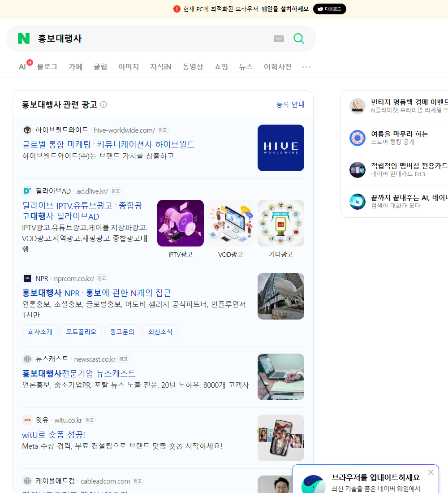Switch to the 이미지 tab
The width and height of the screenshot is (448, 493).
(x=129, y=67)
